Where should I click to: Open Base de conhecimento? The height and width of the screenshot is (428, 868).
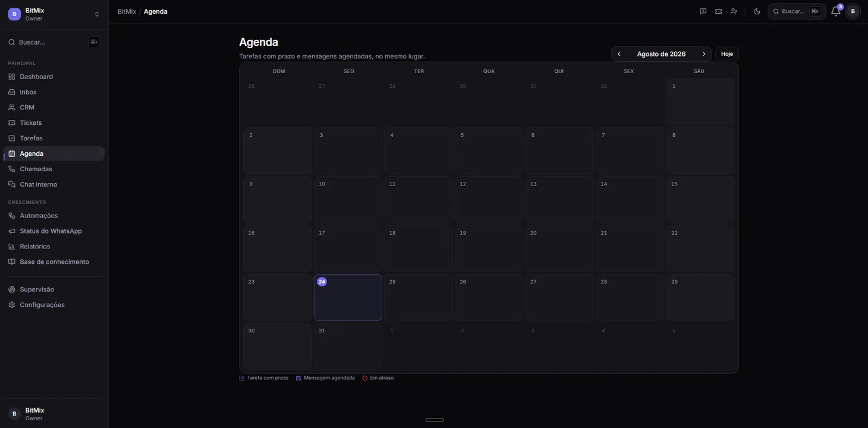[54, 262]
